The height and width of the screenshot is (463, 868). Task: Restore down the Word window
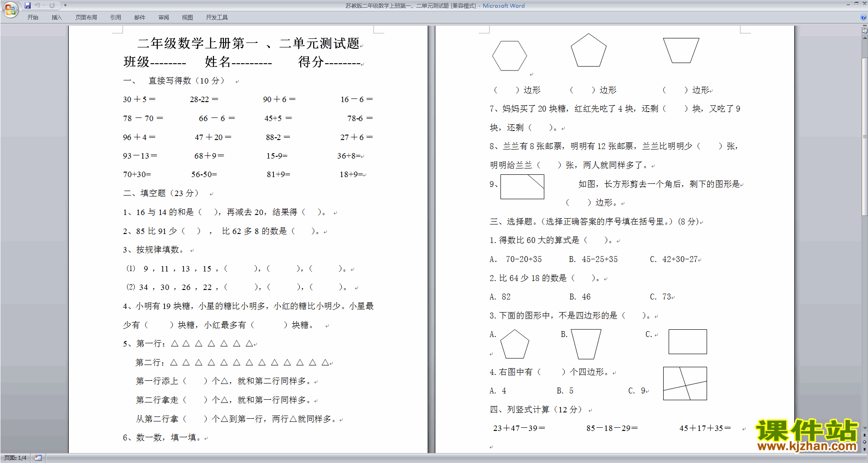tap(856, 4)
